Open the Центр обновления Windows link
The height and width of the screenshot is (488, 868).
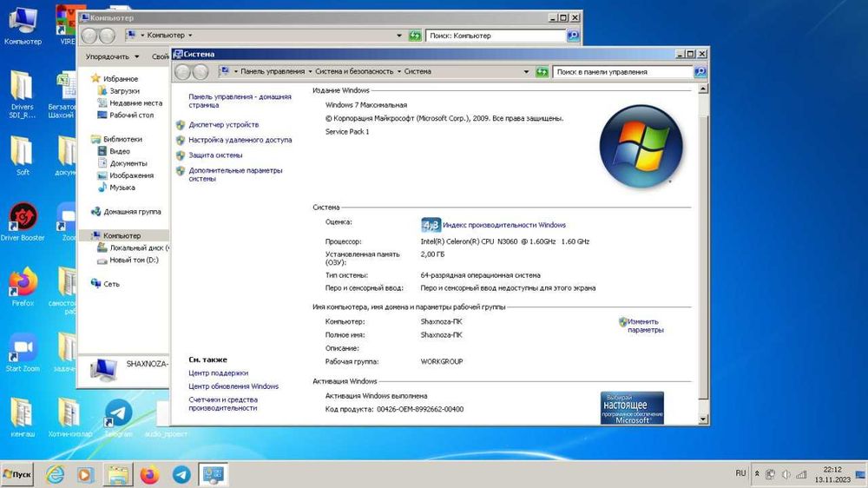[x=233, y=386]
